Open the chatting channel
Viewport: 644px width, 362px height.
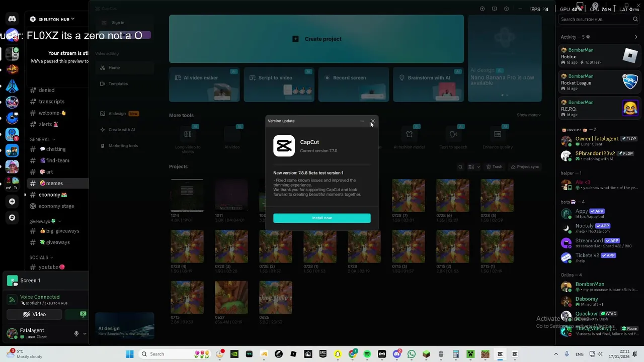coord(56,149)
